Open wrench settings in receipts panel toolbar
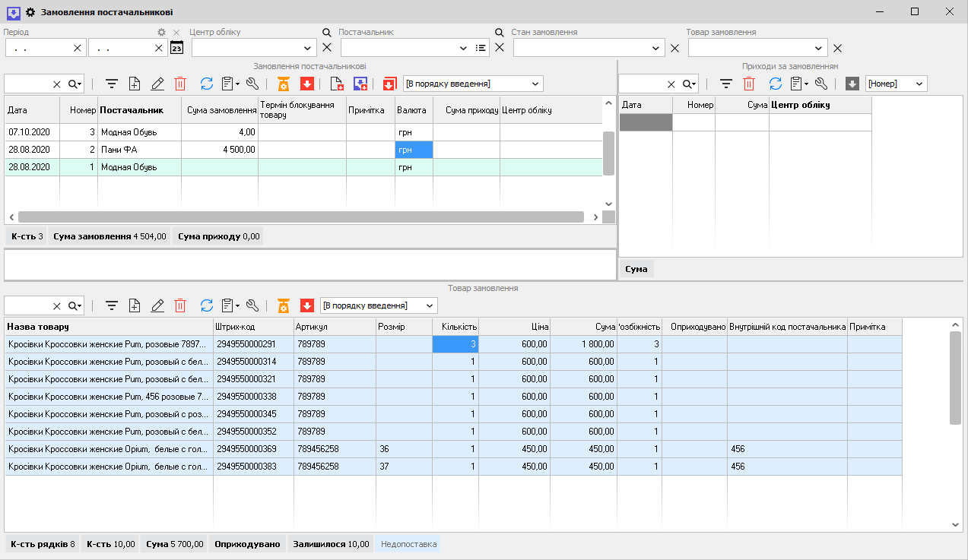 coord(821,84)
